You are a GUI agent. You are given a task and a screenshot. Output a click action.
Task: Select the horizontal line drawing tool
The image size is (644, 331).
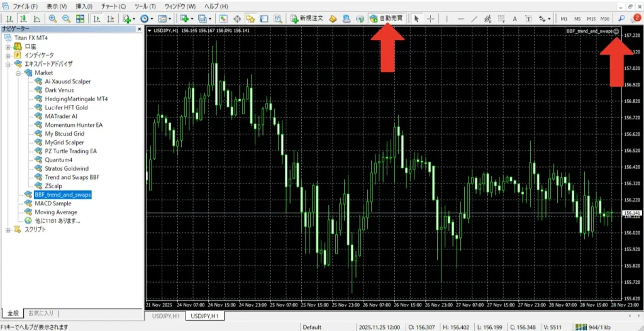coord(461,19)
